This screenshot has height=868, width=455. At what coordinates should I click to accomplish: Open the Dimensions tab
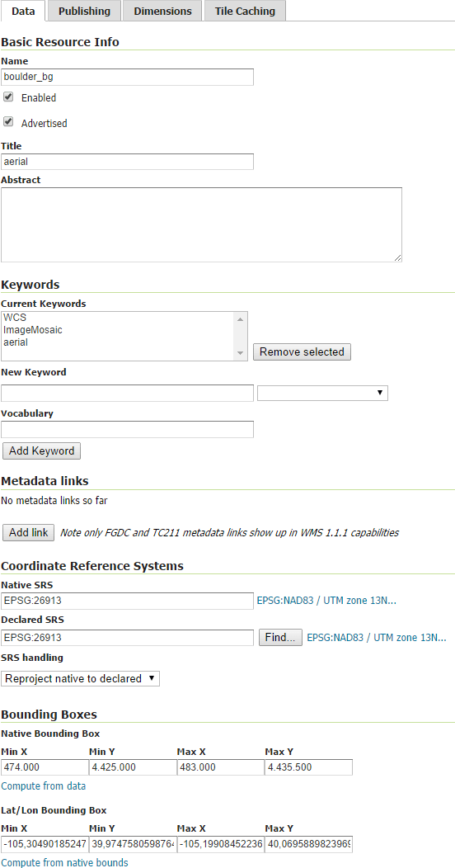pyautogui.click(x=162, y=11)
